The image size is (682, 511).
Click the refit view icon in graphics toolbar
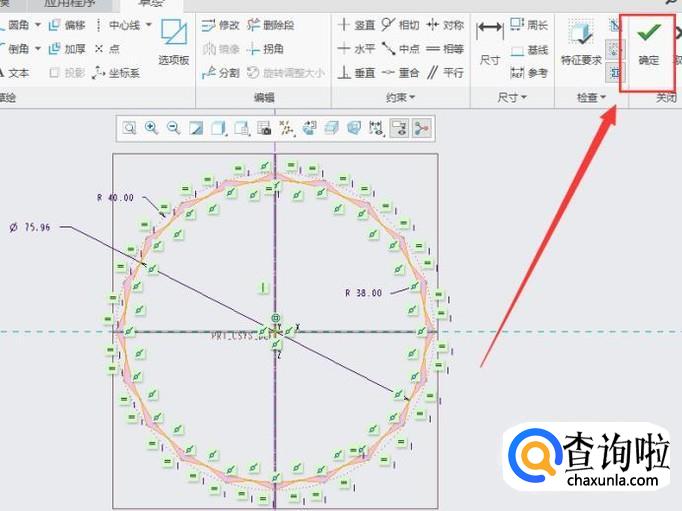(129, 127)
